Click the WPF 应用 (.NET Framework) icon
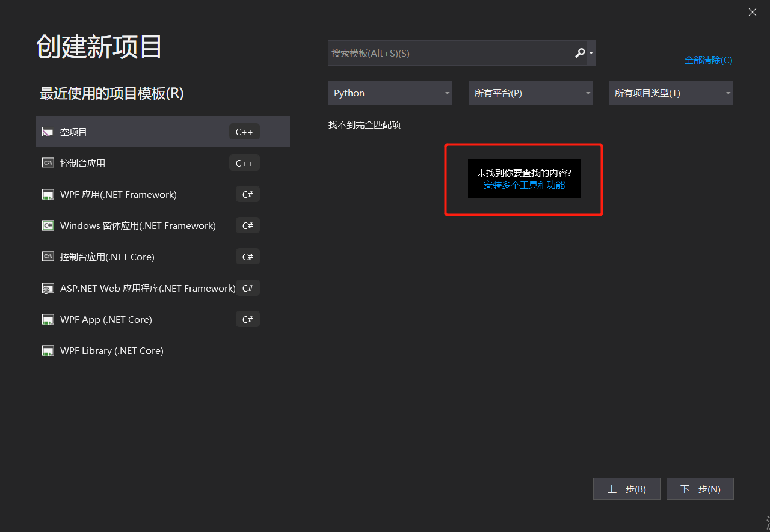This screenshot has width=770, height=532. (48, 194)
